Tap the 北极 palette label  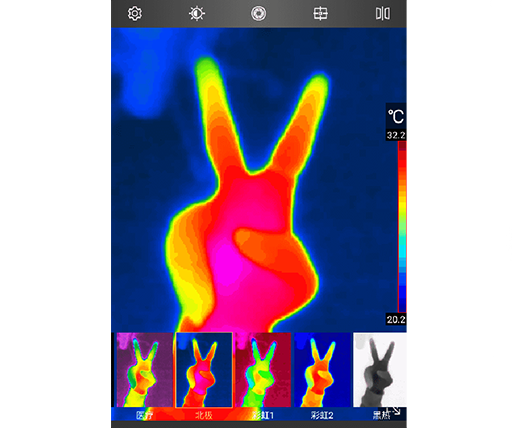point(204,415)
